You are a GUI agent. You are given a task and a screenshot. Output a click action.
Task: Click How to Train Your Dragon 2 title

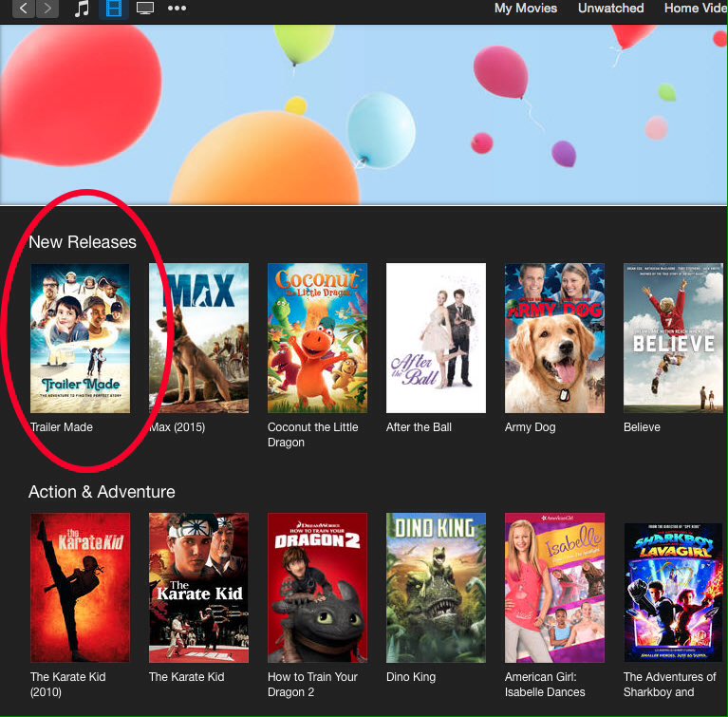click(x=312, y=684)
